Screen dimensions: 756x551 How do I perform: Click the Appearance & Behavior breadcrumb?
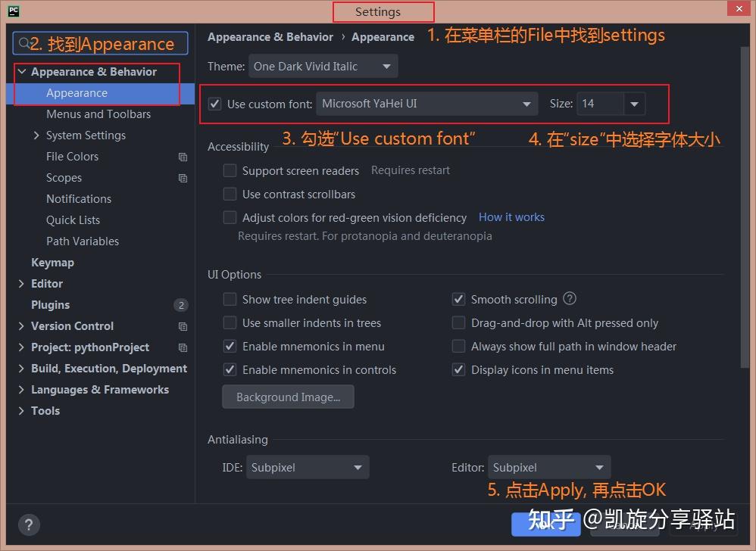tap(270, 36)
